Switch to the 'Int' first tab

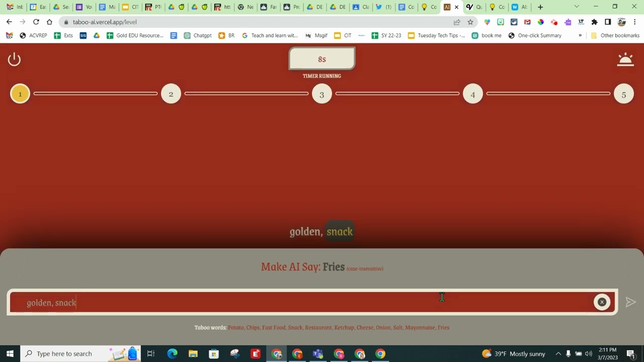15,7
